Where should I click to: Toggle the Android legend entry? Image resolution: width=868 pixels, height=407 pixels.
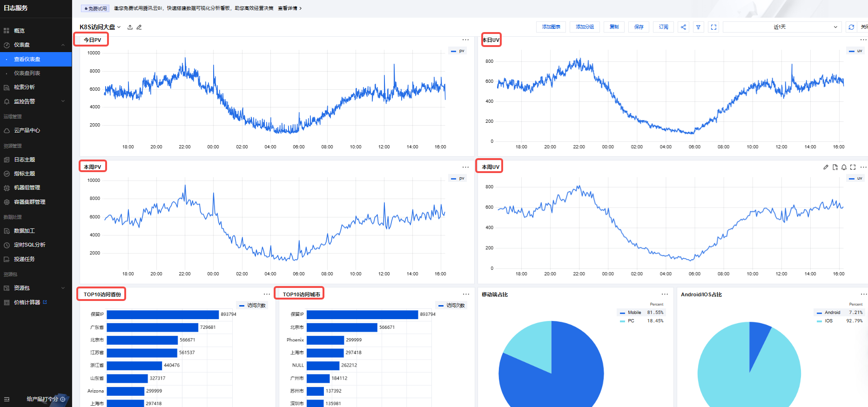(x=840, y=313)
